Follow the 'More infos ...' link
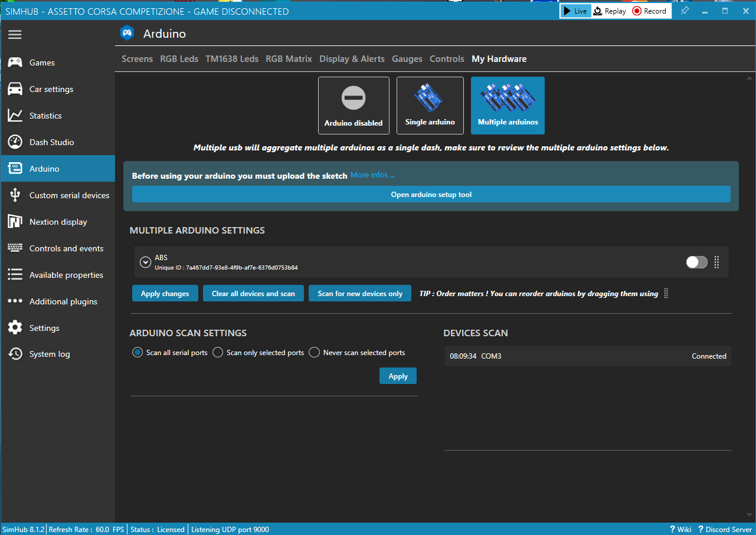Screen dimensions: 756x535 click(x=374, y=175)
